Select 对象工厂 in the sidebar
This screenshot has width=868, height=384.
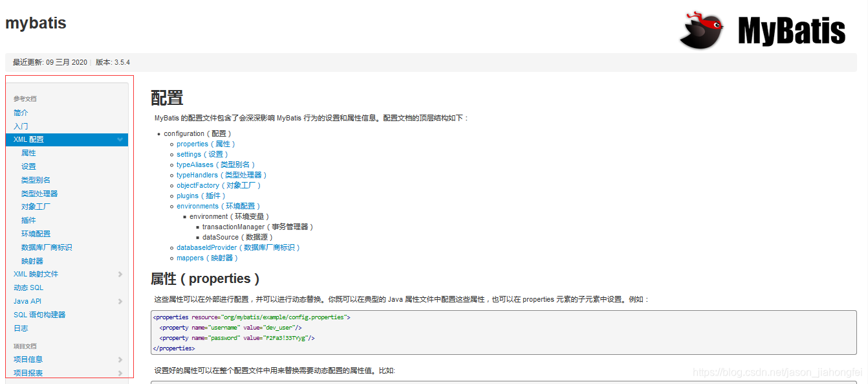tap(37, 207)
